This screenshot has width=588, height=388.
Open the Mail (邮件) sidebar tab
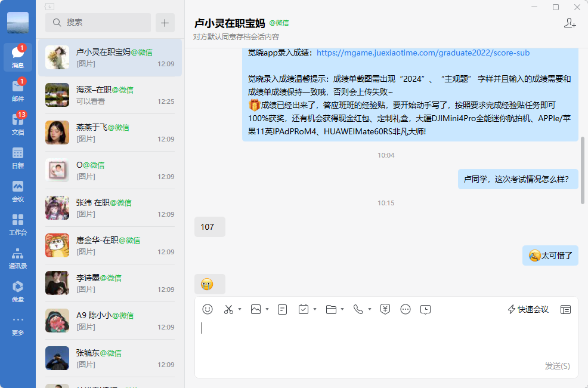coord(18,90)
